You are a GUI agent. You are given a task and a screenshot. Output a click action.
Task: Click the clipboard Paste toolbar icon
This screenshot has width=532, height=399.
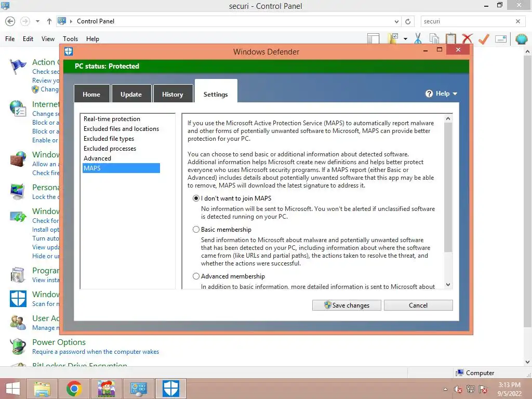[450, 38]
